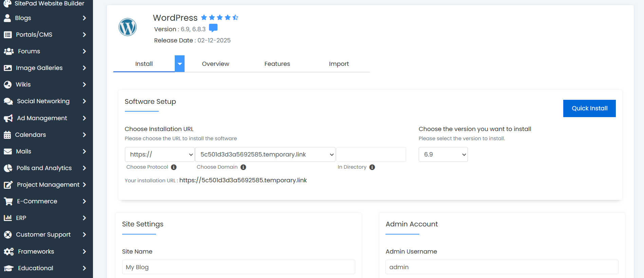Click the Software Setup heading
The width and height of the screenshot is (644, 278).
[x=150, y=101]
